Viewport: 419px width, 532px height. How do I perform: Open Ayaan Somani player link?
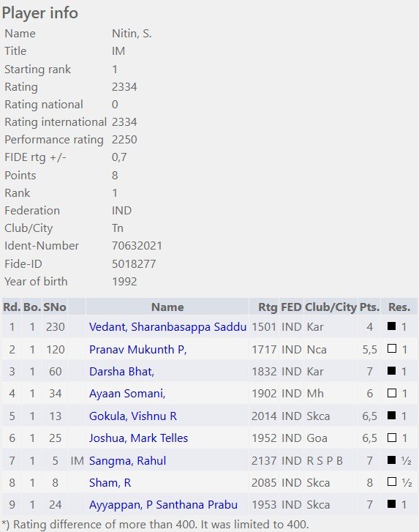127,394
